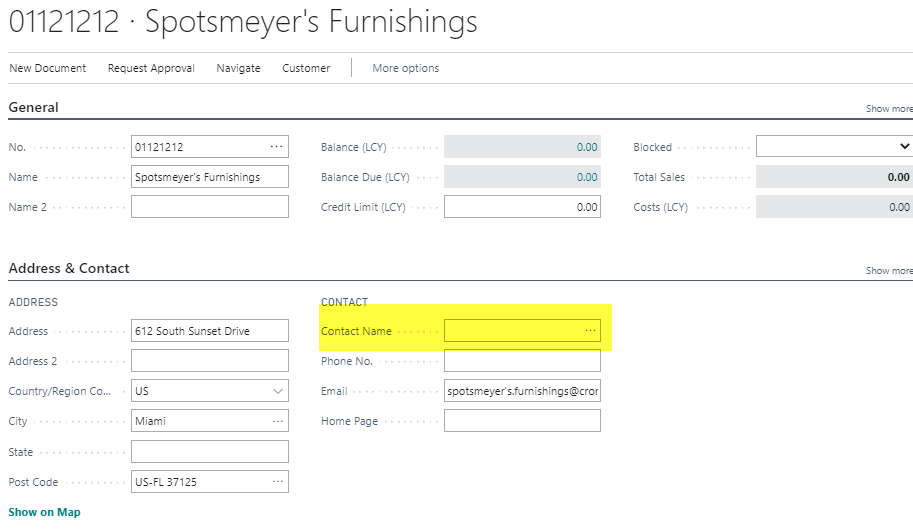Collapse the Address & Contact heading
This screenshot has width=913, height=531.
(x=69, y=268)
